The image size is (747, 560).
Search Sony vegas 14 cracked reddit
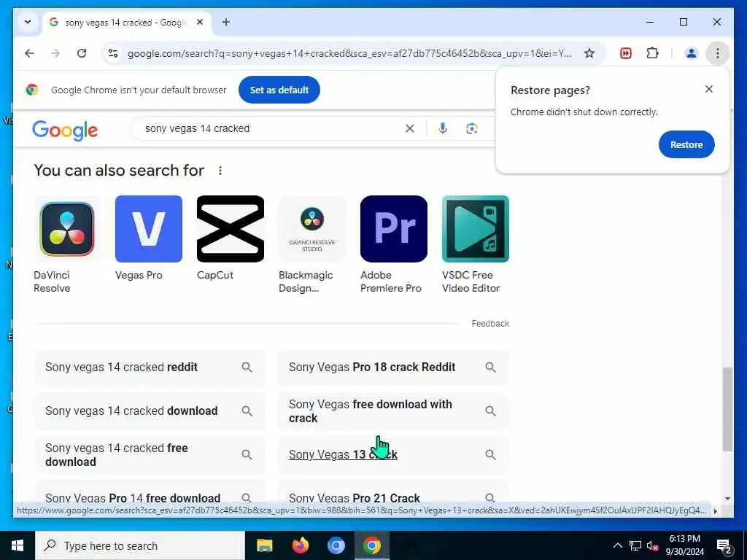pyautogui.click(x=150, y=367)
